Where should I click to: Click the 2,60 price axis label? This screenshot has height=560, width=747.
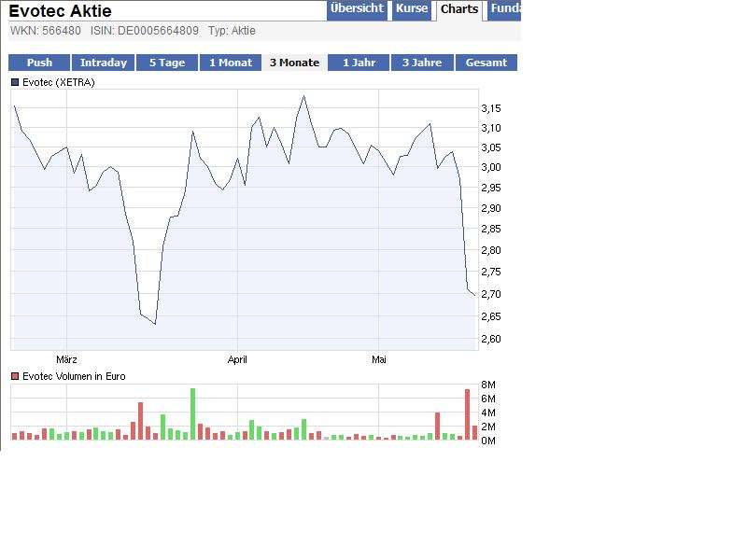[491, 339]
